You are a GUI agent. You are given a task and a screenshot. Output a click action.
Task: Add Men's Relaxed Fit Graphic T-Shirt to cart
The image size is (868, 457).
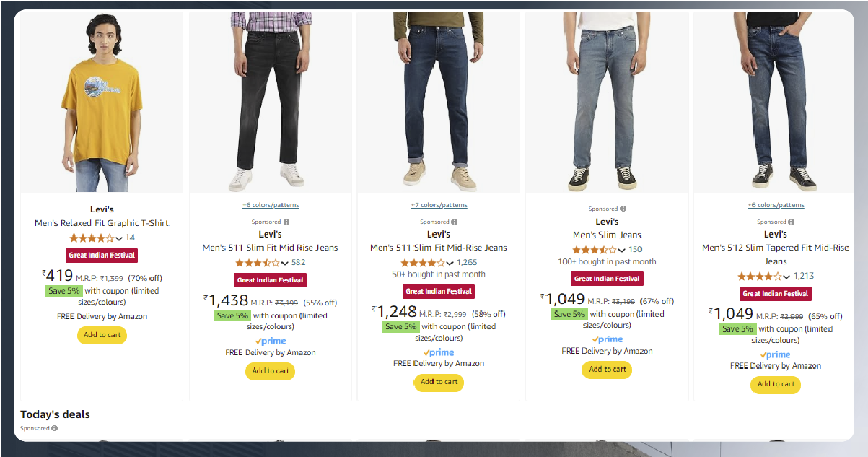[x=102, y=335]
